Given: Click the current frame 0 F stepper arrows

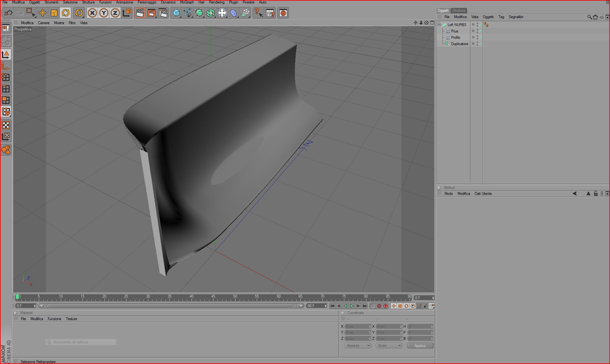Looking at the screenshot, I should [x=433, y=298].
